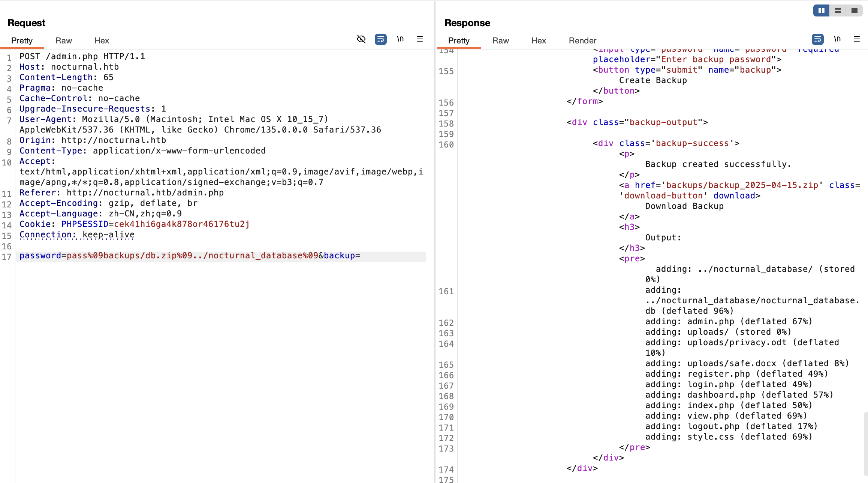Click the PHPSESSID cookie value
868x483 pixels.
[x=182, y=224]
